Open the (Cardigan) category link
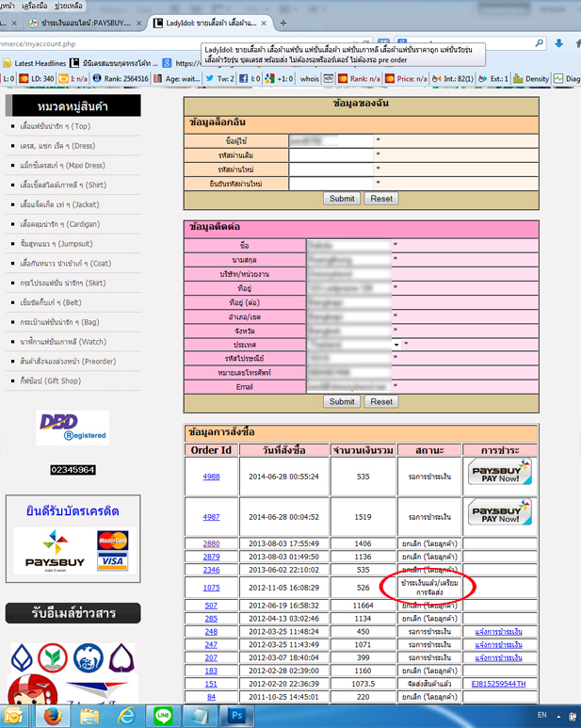 pos(60,224)
